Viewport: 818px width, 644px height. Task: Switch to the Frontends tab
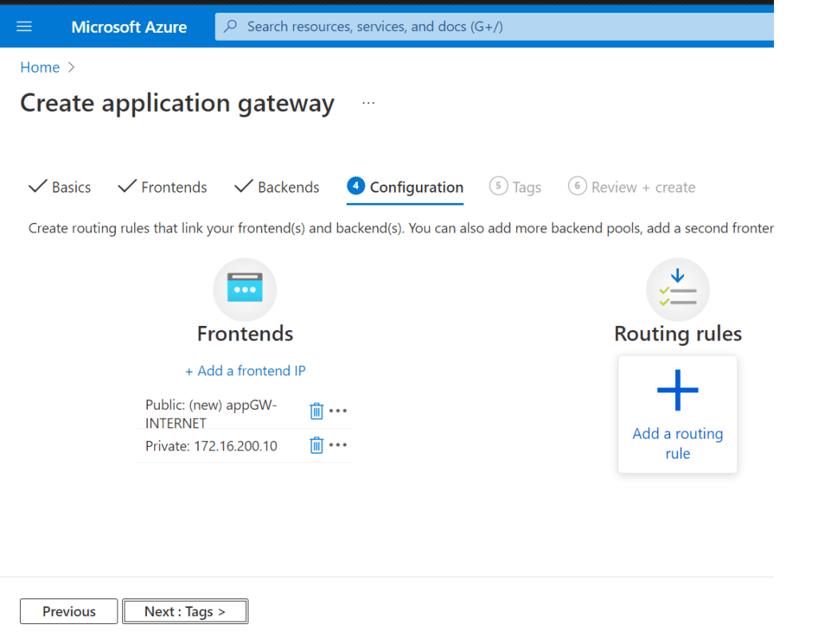click(163, 187)
